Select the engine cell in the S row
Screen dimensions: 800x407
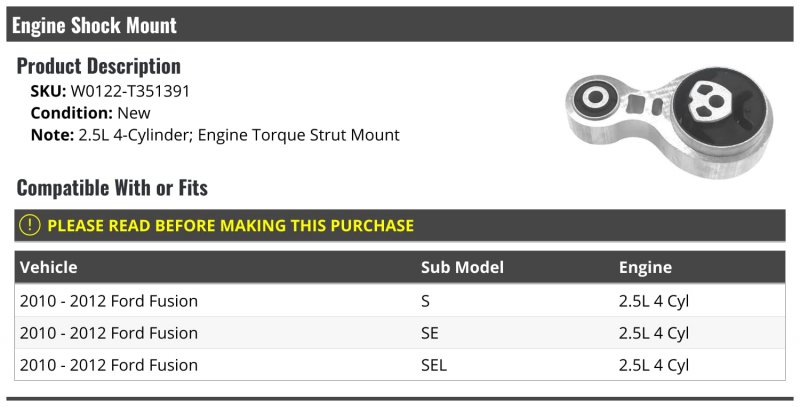pos(654,301)
